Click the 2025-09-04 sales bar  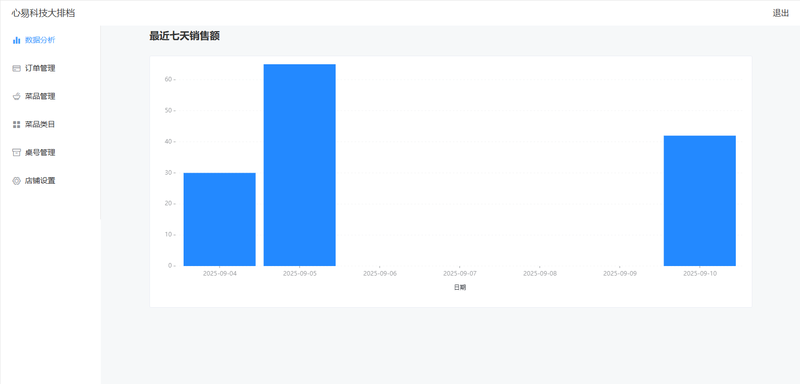(219, 219)
